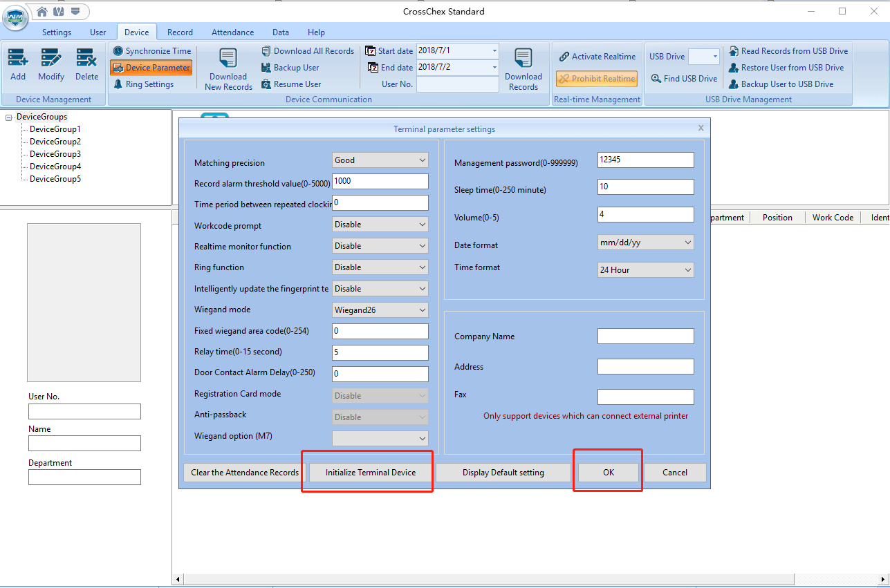Select Find USB Drive
Image resolution: width=890 pixels, height=588 pixels.
pos(684,79)
